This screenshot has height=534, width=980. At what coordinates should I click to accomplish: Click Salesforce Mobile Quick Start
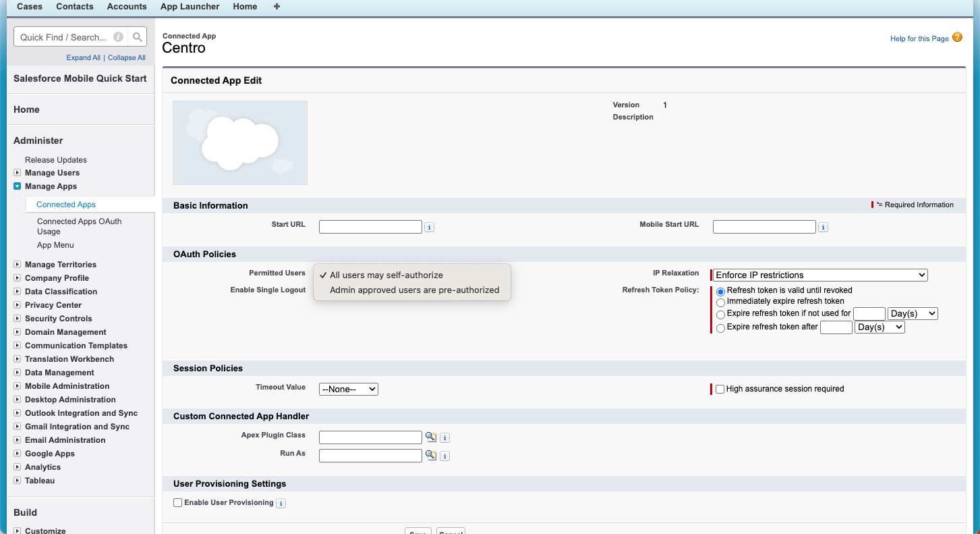tap(80, 78)
